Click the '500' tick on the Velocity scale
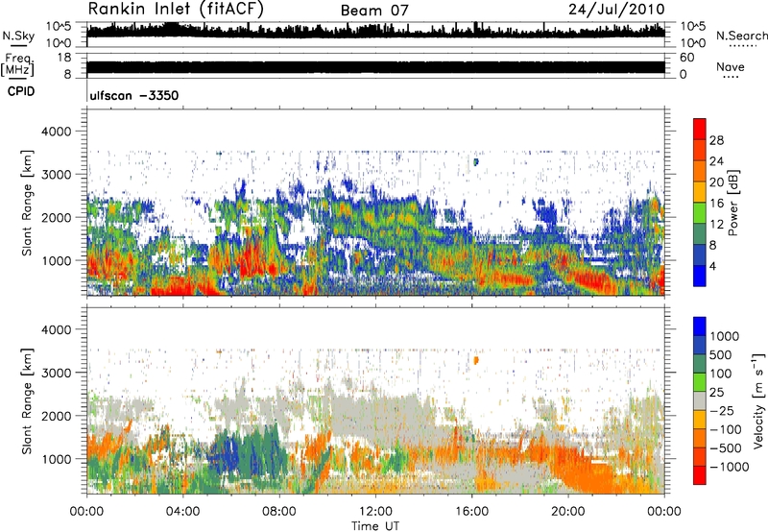Viewport: 768px width, 532px height. pos(721,354)
